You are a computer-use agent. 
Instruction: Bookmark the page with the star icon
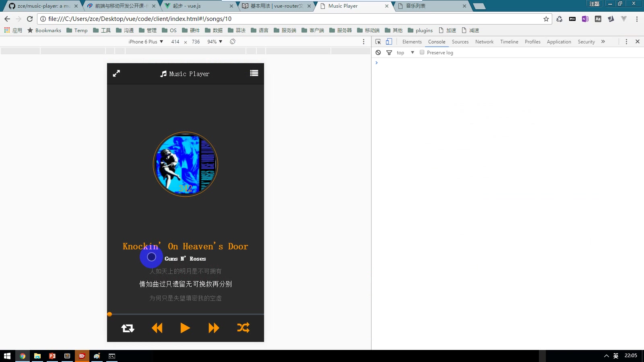click(x=545, y=19)
